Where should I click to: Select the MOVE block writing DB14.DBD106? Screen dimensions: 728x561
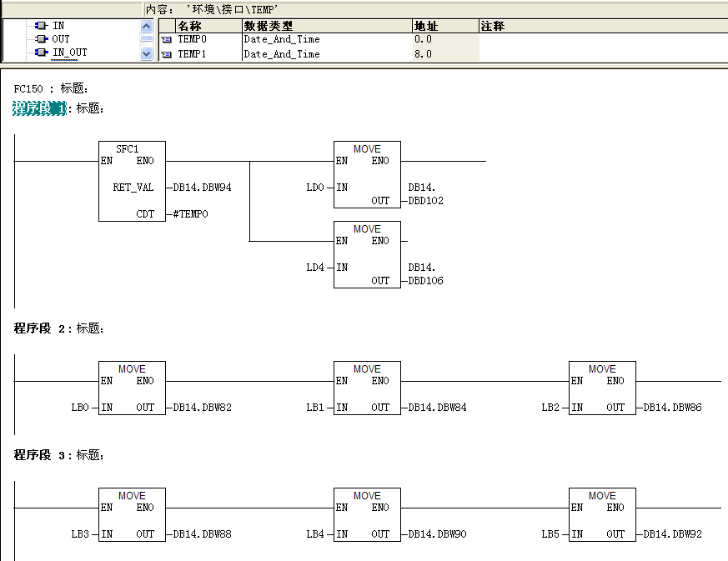[368, 256]
